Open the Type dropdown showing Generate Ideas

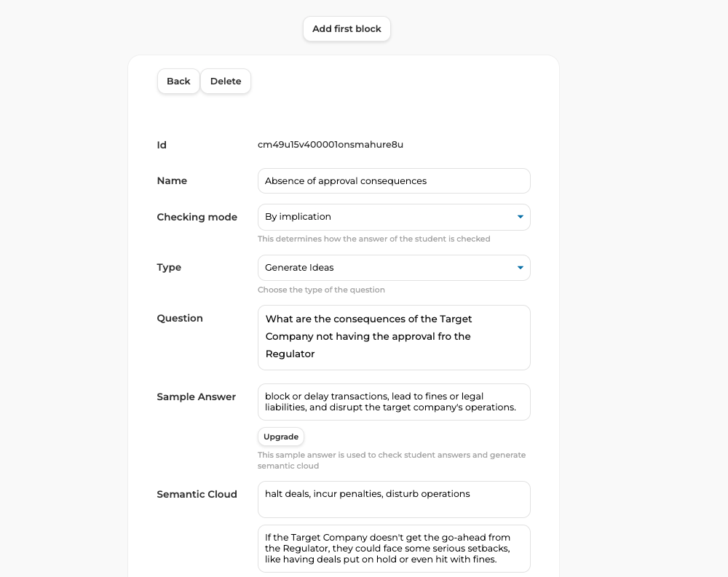(x=394, y=268)
